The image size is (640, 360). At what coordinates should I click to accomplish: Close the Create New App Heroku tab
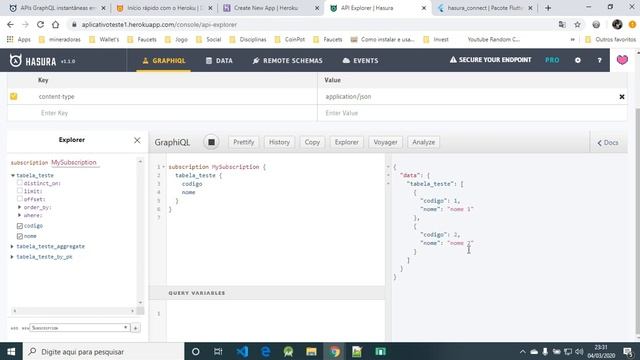pyautogui.click(x=317, y=8)
